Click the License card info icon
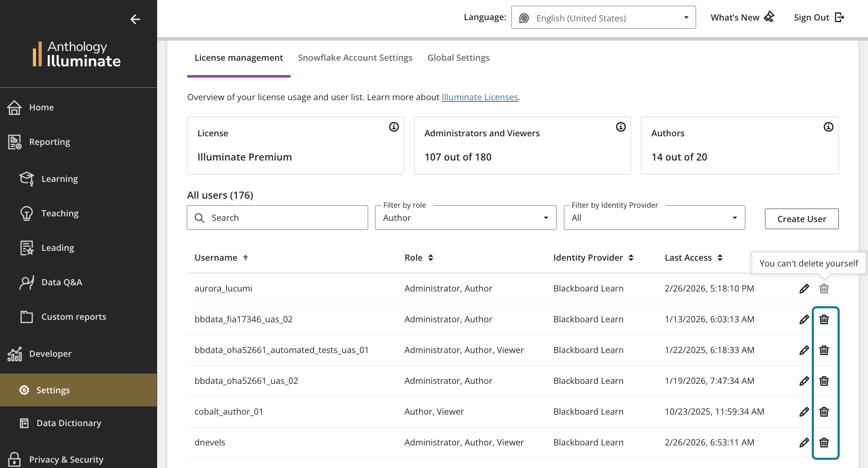The image size is (868, 468). click(394, 127)
